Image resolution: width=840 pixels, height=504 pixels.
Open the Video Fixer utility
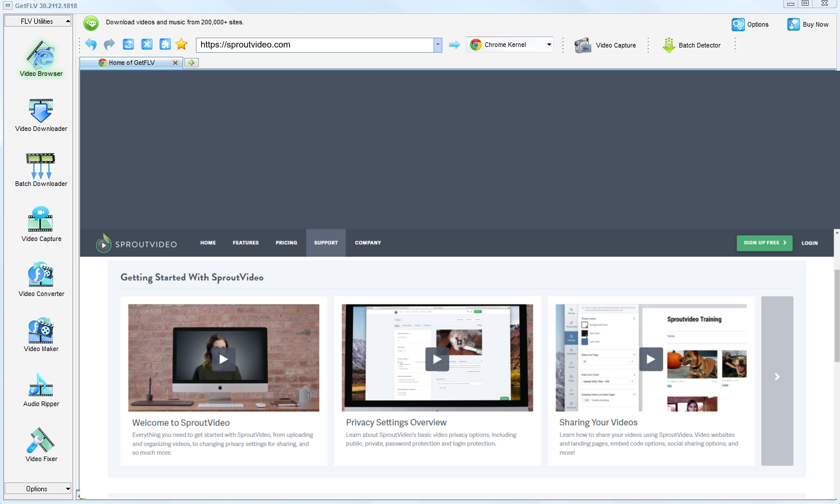click(x=41, y=445)
